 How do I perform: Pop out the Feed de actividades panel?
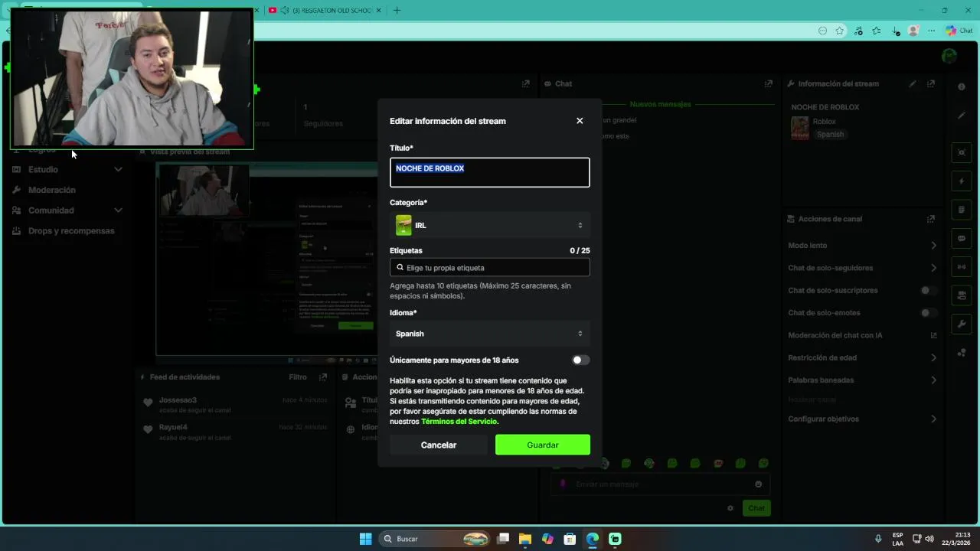(x=323, y=377)
